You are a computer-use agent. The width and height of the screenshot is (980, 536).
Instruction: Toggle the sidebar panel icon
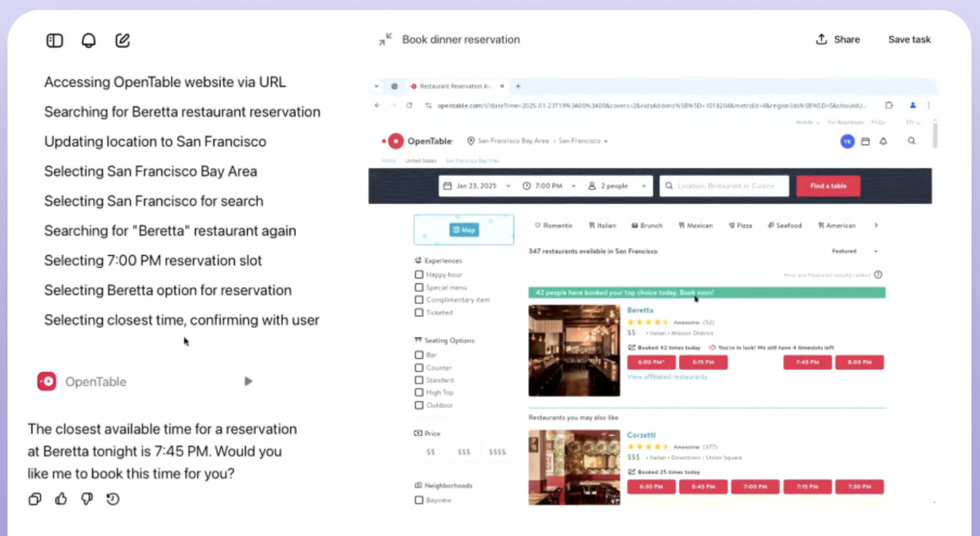click(54, 40)
